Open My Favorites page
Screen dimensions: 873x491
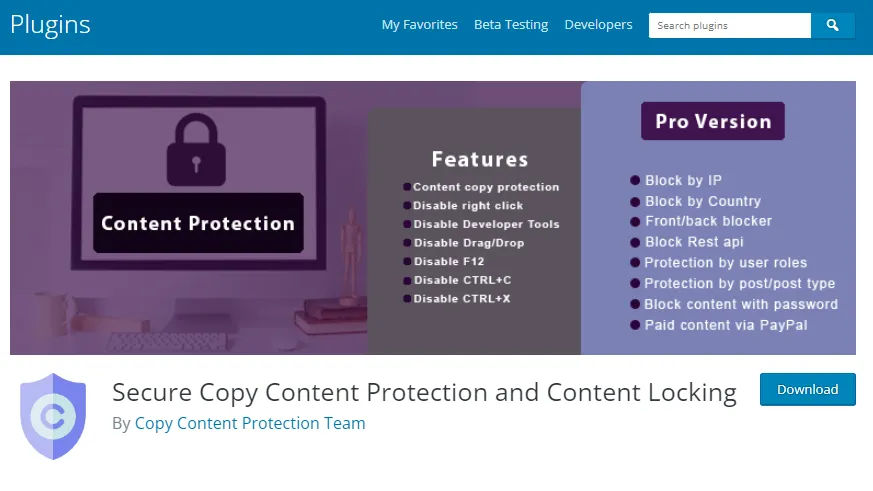(419, 25)
